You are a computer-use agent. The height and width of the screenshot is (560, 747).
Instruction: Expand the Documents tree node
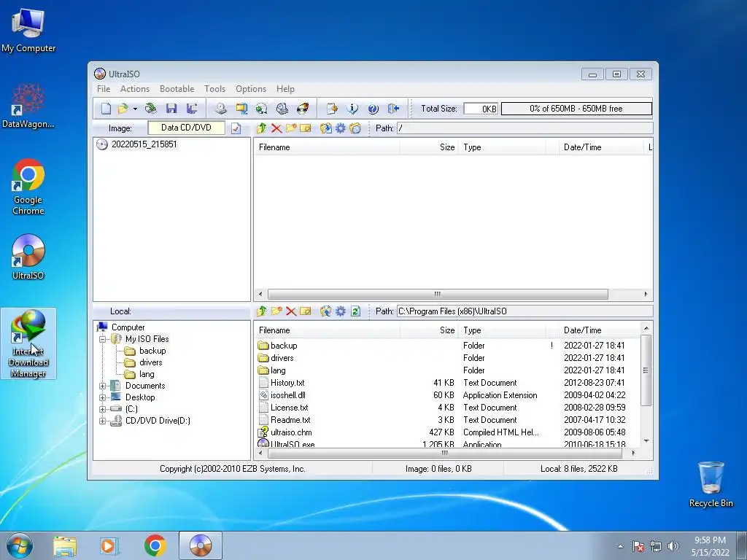point(102,386)
